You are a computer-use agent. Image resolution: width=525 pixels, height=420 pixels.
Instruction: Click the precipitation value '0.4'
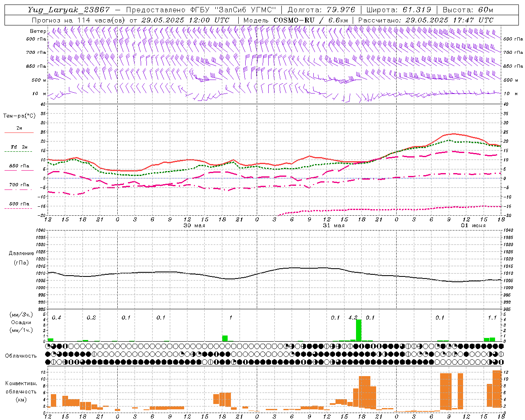(57, 317)
